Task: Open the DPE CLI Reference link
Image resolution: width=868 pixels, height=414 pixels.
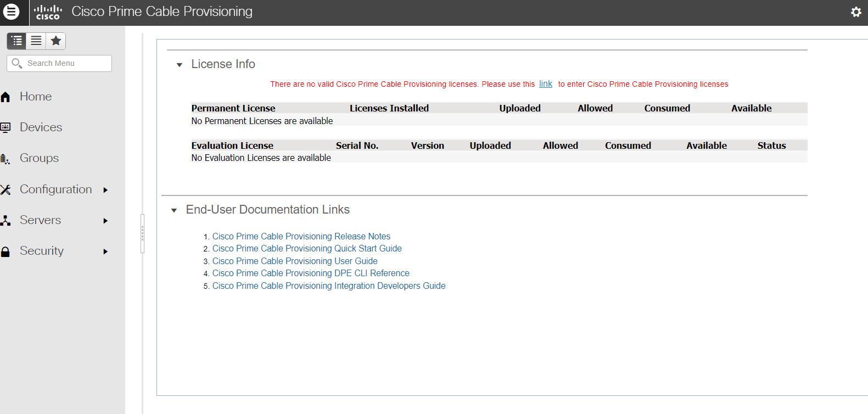Action: [311, 273]
